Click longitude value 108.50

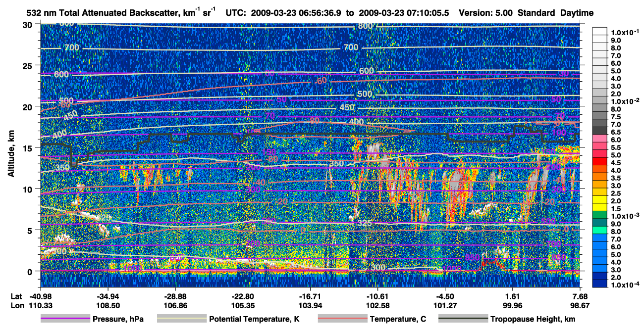tap(108, 305)
